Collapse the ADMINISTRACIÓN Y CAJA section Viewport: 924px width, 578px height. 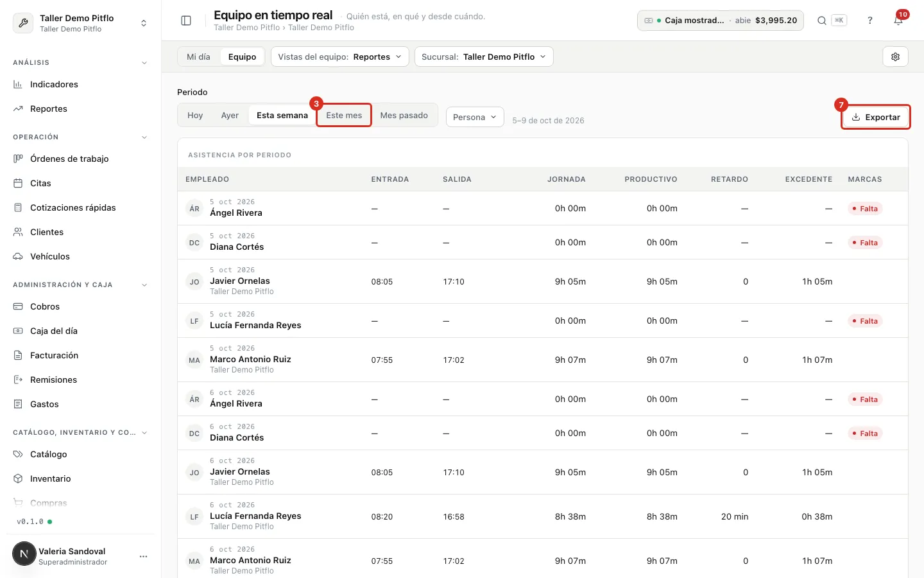click(144, 285)
